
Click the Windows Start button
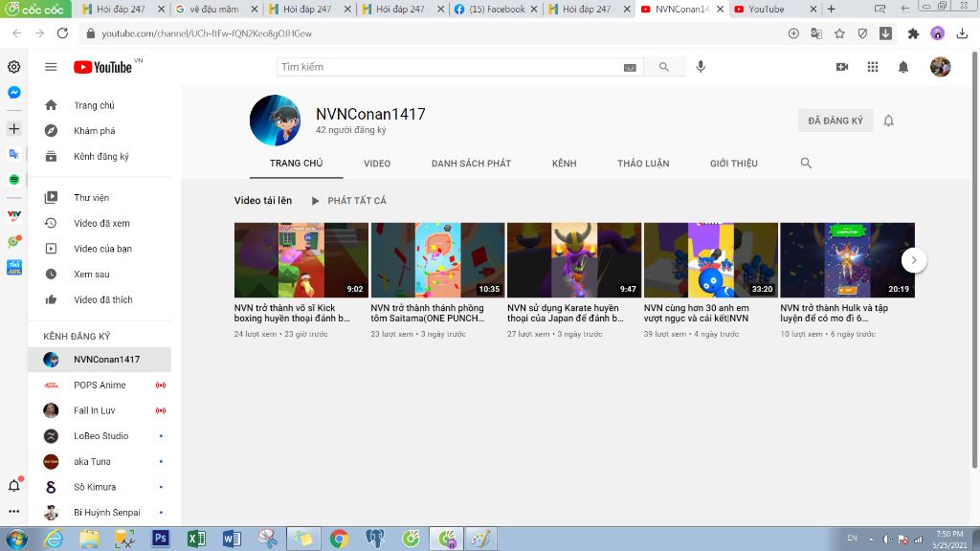click(x=16, y=539)
